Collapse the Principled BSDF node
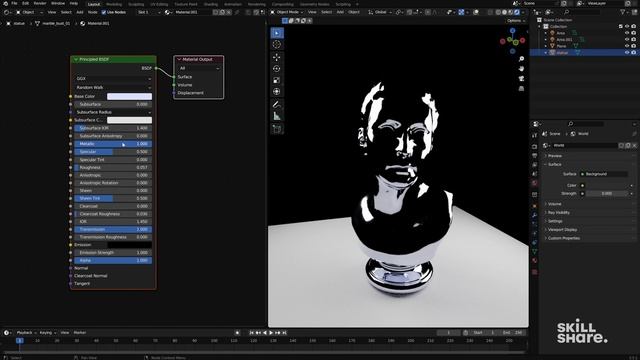 76,60
